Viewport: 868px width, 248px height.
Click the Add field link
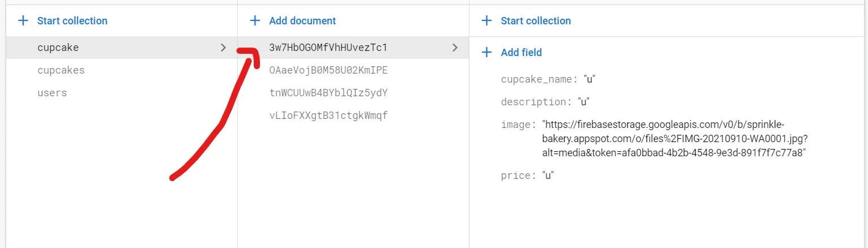click(x=521, y=53)
